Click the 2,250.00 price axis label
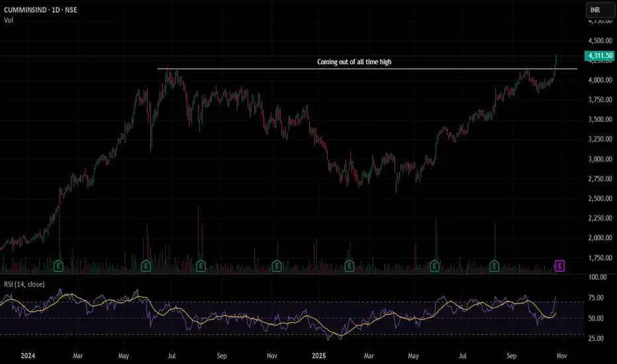The height and width of the screenshot is (364, 617). 600,218
